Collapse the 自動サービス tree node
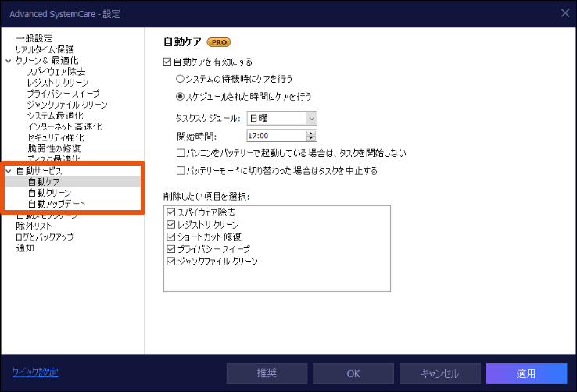Screen dimensions: 577x392 tap(9, 171)
